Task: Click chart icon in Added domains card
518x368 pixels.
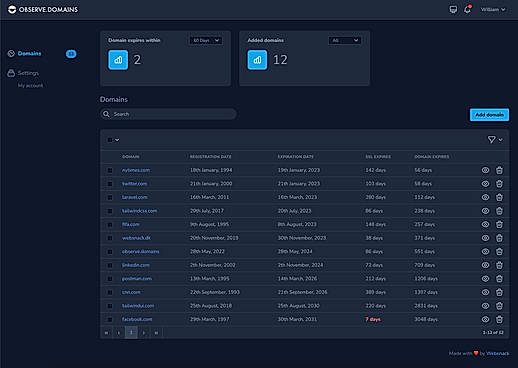Action: click(257, 60)
